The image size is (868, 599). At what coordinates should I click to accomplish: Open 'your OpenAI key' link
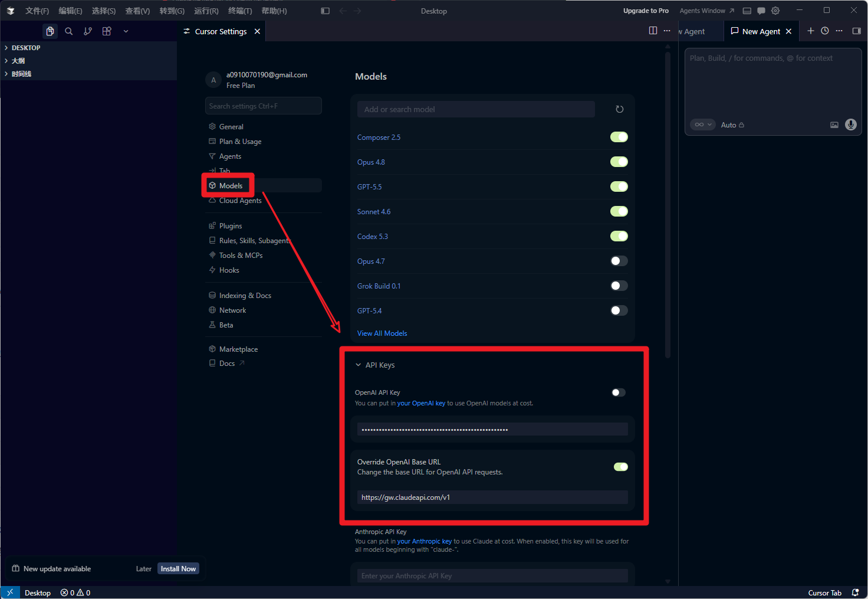(x=421, y=403)
